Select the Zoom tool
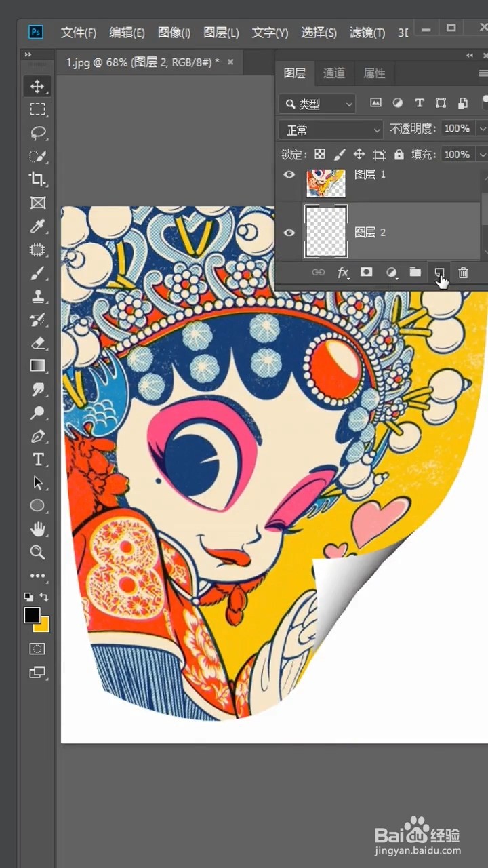The height and width of the screenshot is (868, 488). [37, 552]
